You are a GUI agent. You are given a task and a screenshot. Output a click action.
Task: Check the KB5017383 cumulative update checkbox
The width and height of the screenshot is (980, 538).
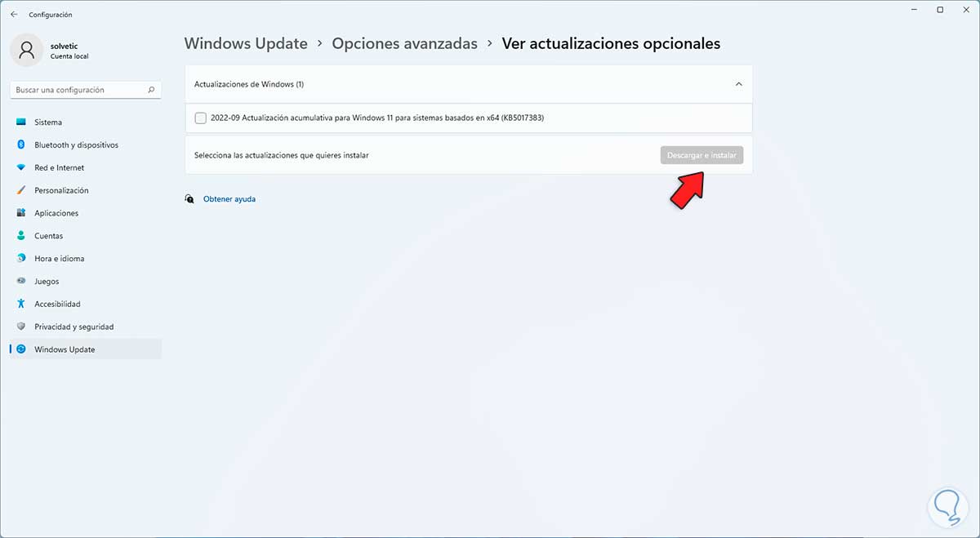[201, 118]
